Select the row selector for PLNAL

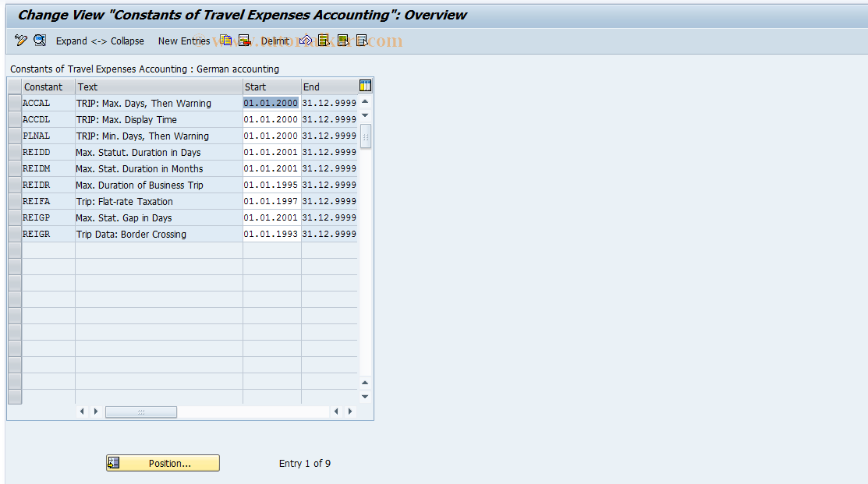click(x=14, y=136)
